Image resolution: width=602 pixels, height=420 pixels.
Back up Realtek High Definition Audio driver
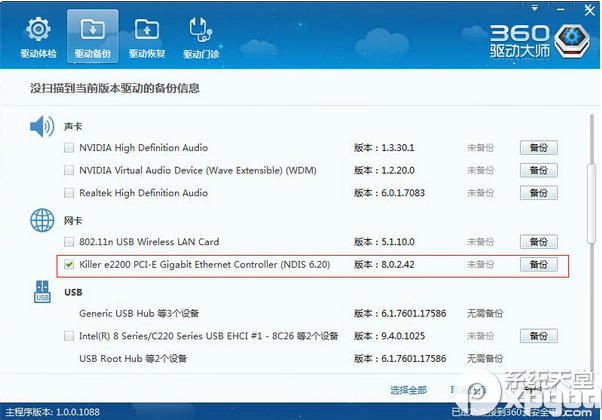coord(539,193)
